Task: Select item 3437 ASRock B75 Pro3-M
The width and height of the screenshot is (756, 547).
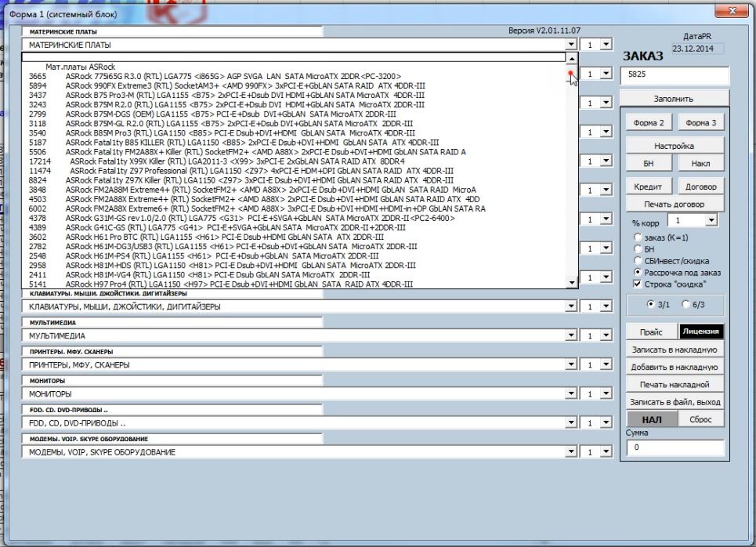Action: pyautogui.click(x=293, y=95)
